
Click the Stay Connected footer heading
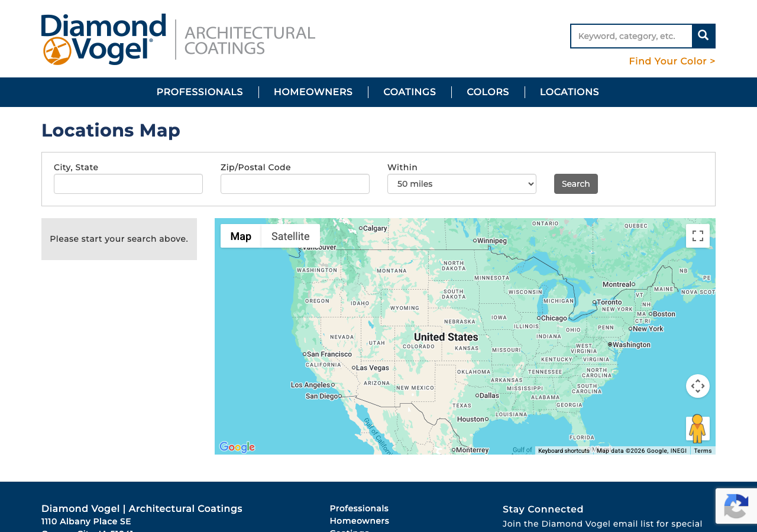(543, 509)
